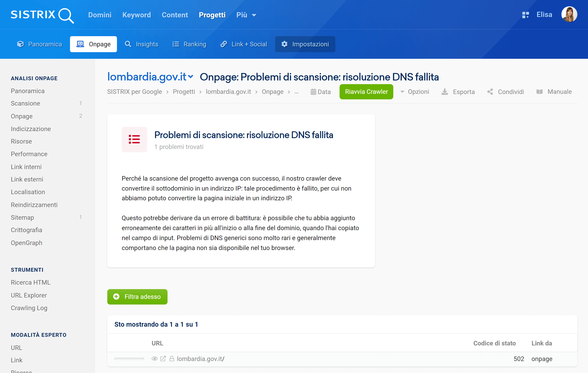Click the Filtra adesso filter button

137,296
